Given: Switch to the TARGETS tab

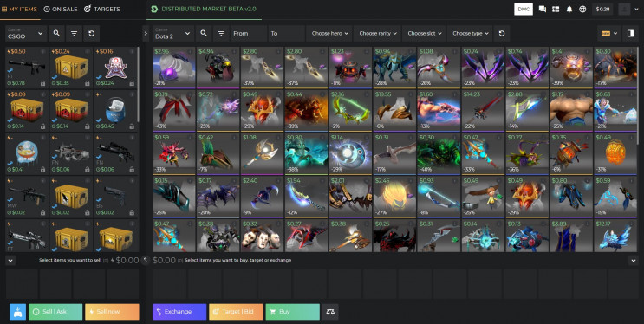Looking at the screenshot, I should (102, 9).
